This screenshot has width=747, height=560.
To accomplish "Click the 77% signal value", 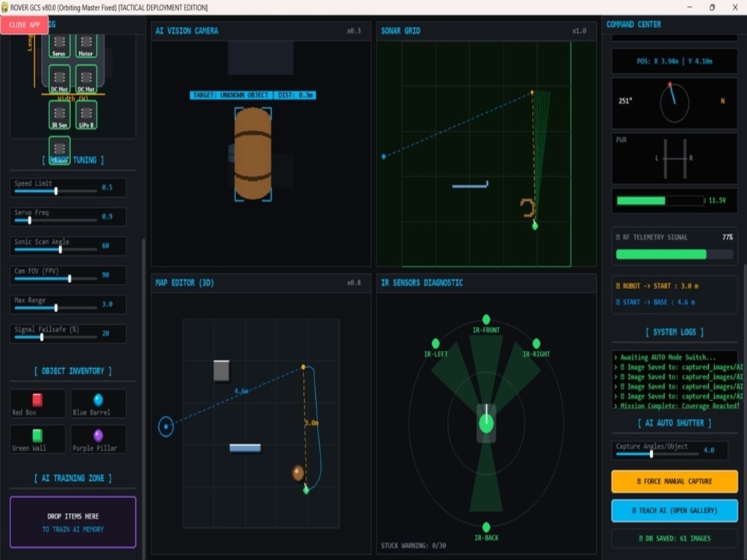I will pyautogui.click(x=728, y=237).
